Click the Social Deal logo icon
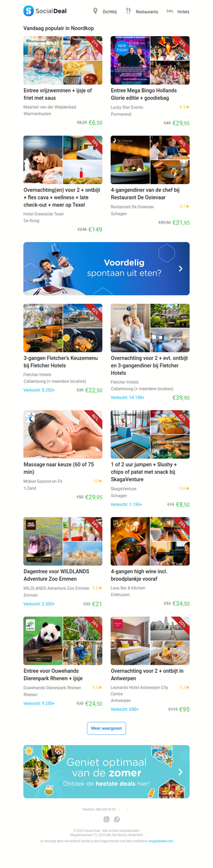This screenshot has width=213, height=868. tap(29, 11)
